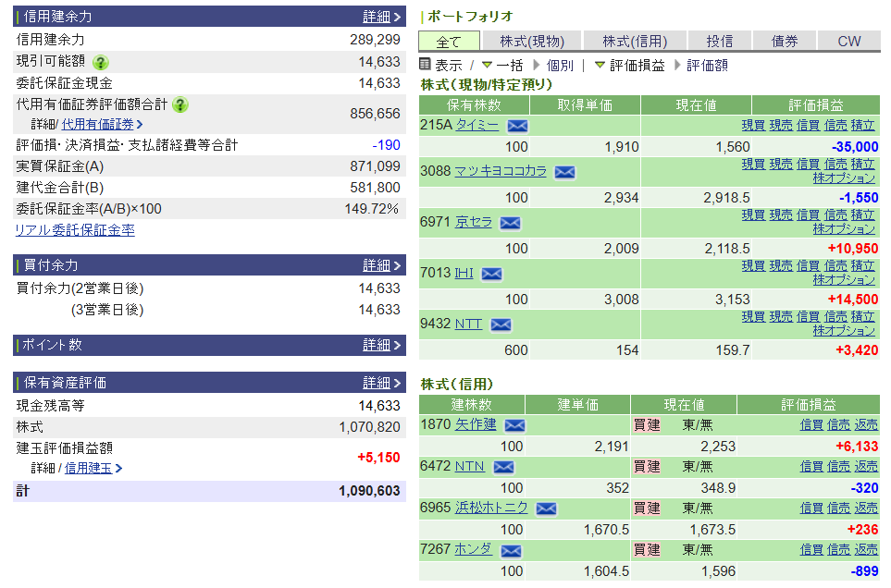Open 詳細 in the 買付余力 header
The image size is (891, 588).
tap(381, 265)
